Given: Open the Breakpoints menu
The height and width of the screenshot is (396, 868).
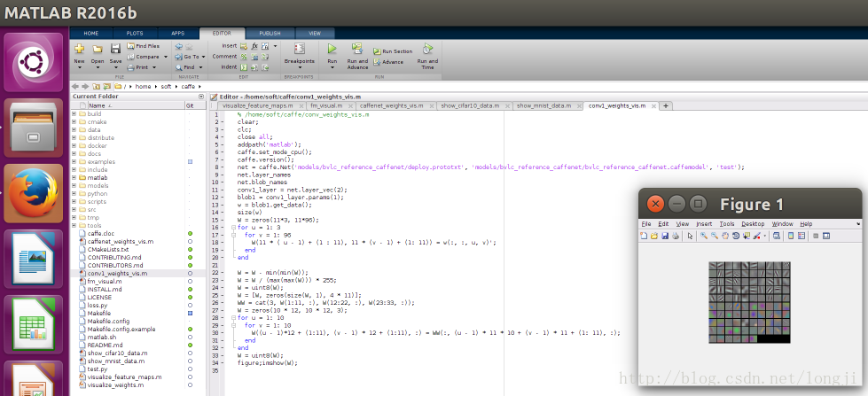Looking at the screenshot, I should point(300,56).
